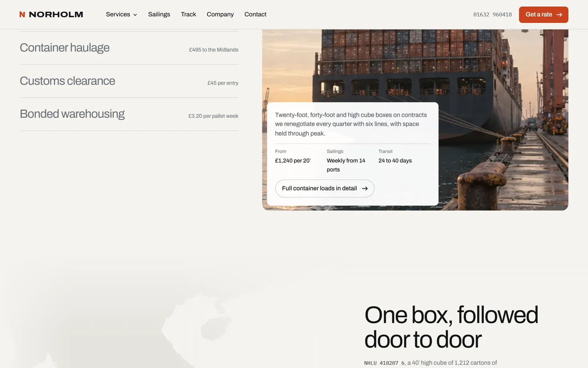
Task: Click Full container loads in detail button
Action: tap(325, 188)
